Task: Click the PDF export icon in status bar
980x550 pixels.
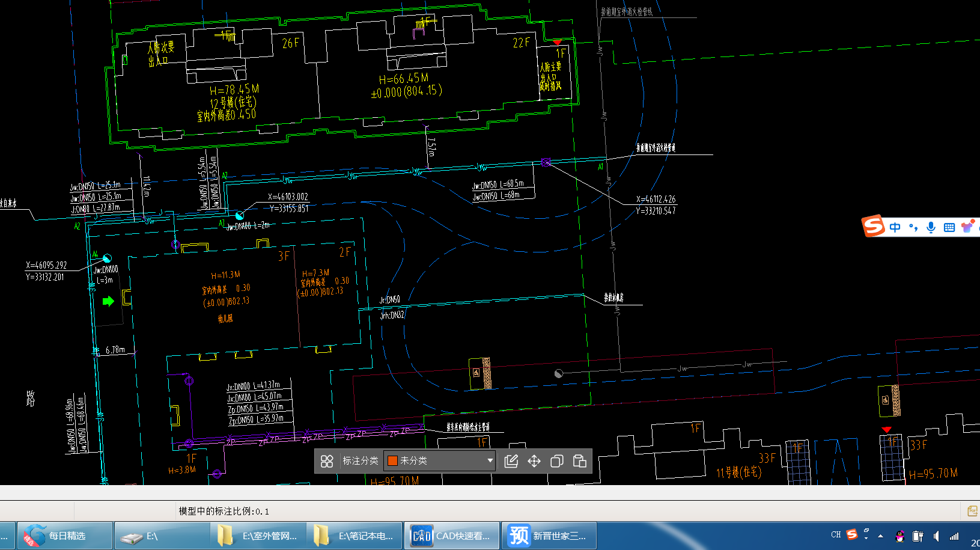Action: tap(973, 511)
